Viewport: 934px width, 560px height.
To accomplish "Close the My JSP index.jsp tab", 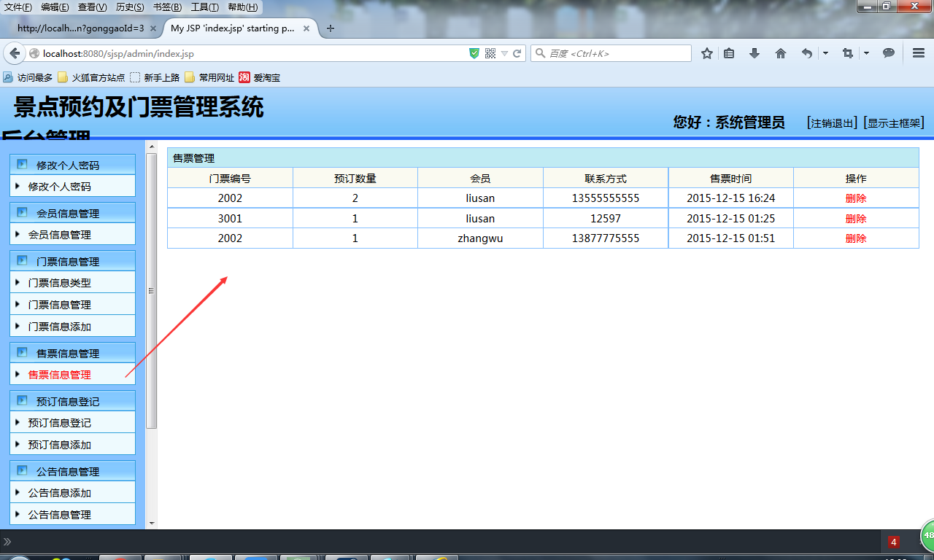I will pos(306,29).
